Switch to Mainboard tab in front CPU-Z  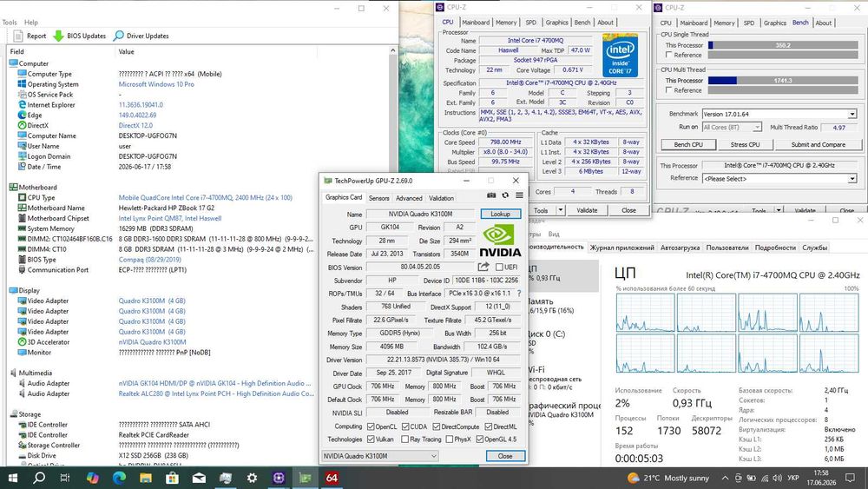tap(476, 23)
